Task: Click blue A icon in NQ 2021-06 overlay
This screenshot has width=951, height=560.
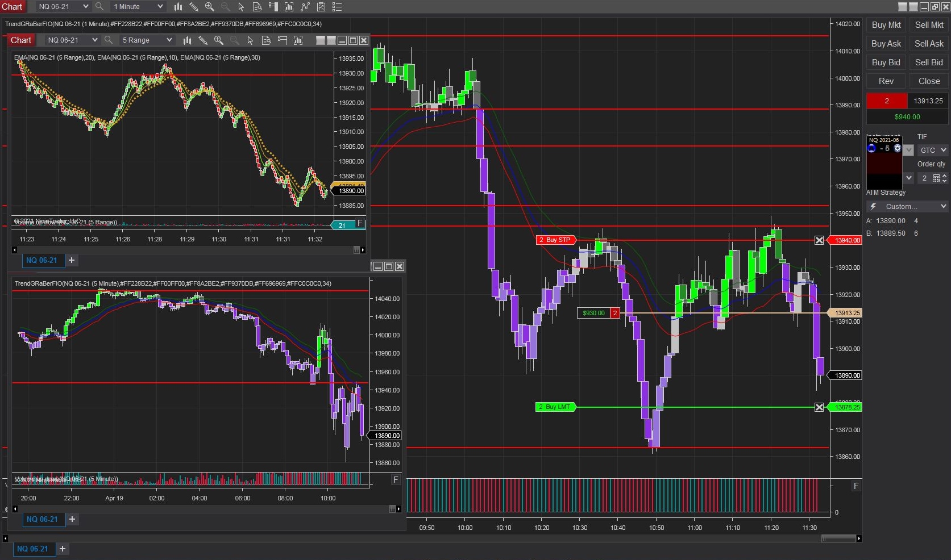Action: pos(871,148)
